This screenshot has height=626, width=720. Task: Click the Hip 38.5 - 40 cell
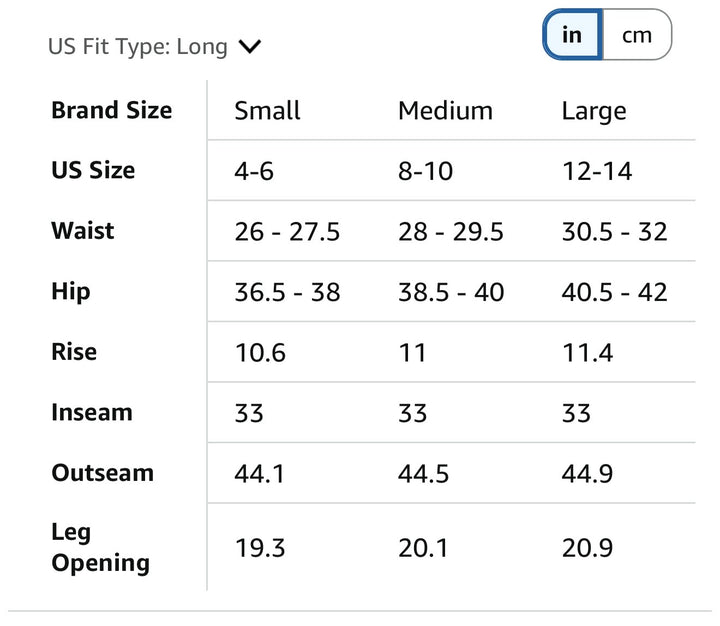pos(451,292)
